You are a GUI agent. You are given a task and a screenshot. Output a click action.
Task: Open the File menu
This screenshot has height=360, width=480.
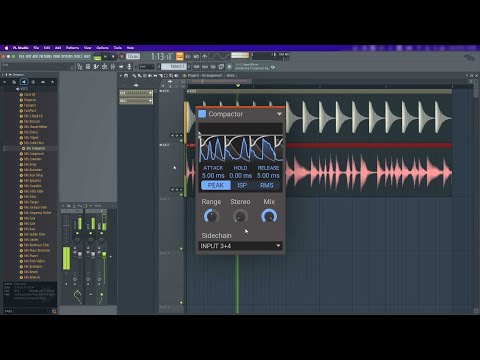tap(36, 48)
